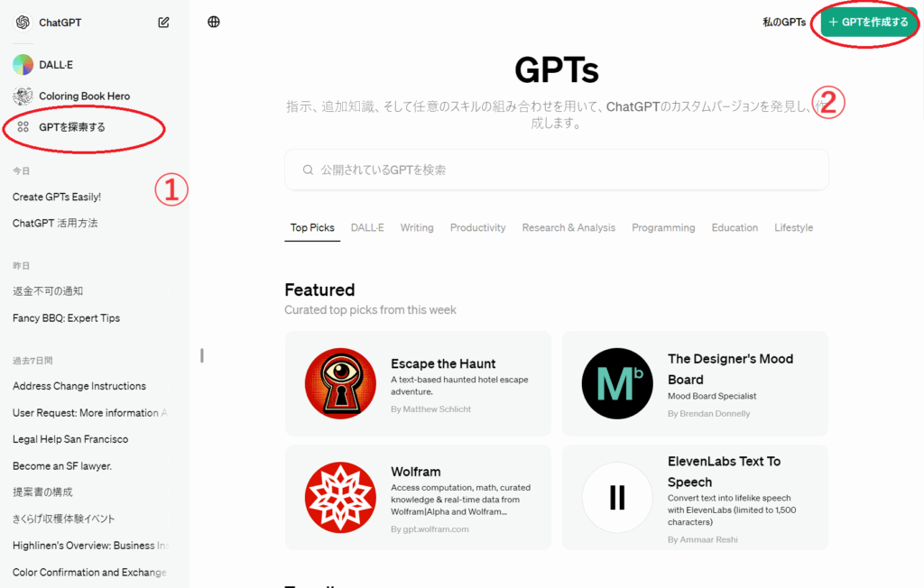
Task: Open the Address Change Instructions chat
Action: click(x=79, y=386)
